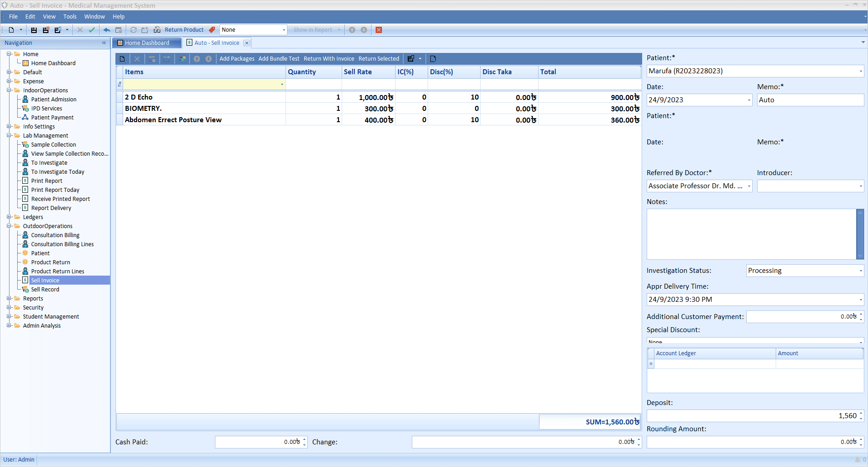Screen dimensions: 868x467
Task: Click the Undo arrow icon in the toolbar
Action: [x=107, y=30]
